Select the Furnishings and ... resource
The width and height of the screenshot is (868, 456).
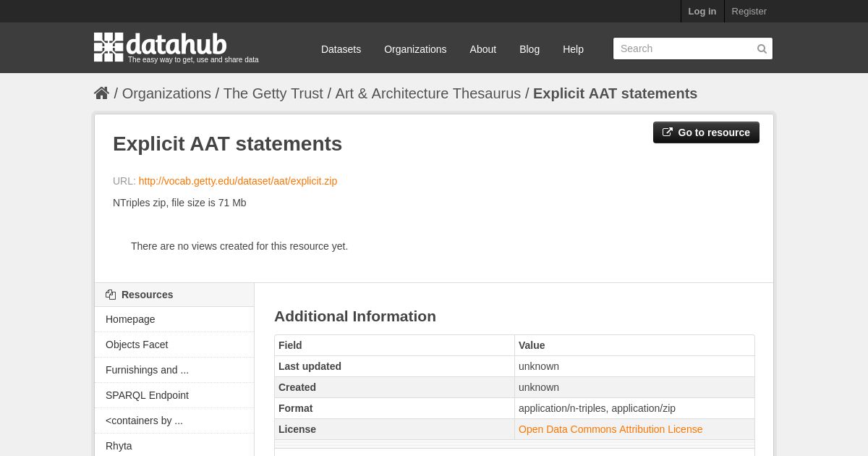point(174,370)
